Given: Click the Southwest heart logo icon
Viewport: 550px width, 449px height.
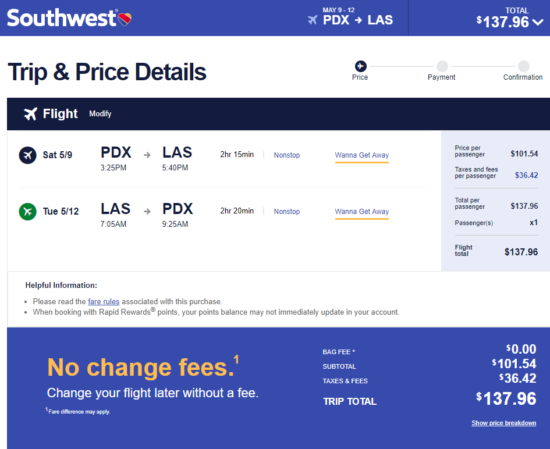Looking at the screenshot, I should click(125, 19).
